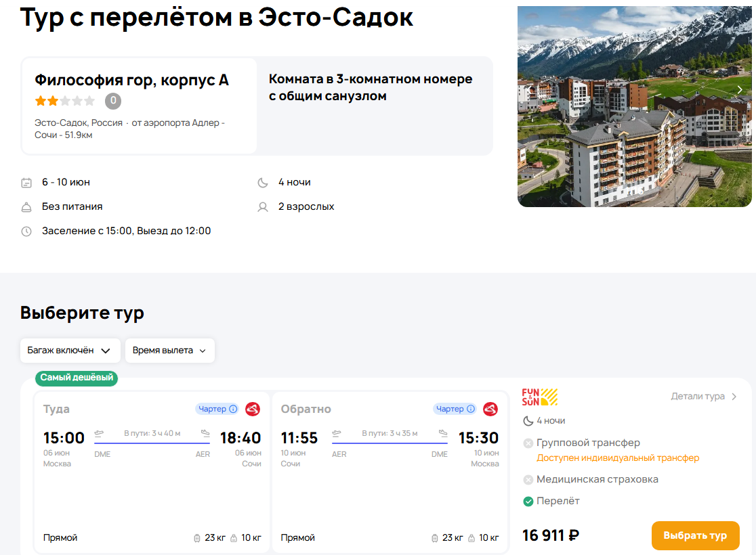Click the chevron next to Детали тура
756x555 pixels.
[734, 397]
